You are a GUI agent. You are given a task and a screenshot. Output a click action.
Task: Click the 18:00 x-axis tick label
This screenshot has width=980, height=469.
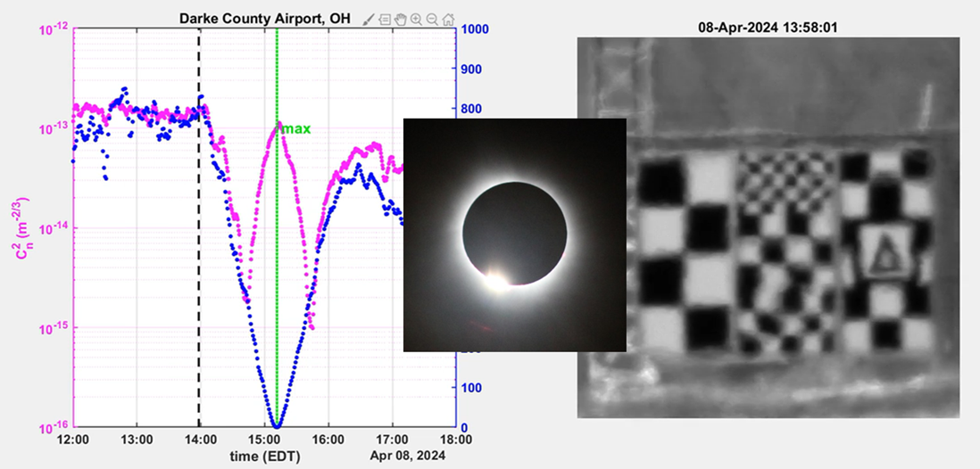click(455, 440)
